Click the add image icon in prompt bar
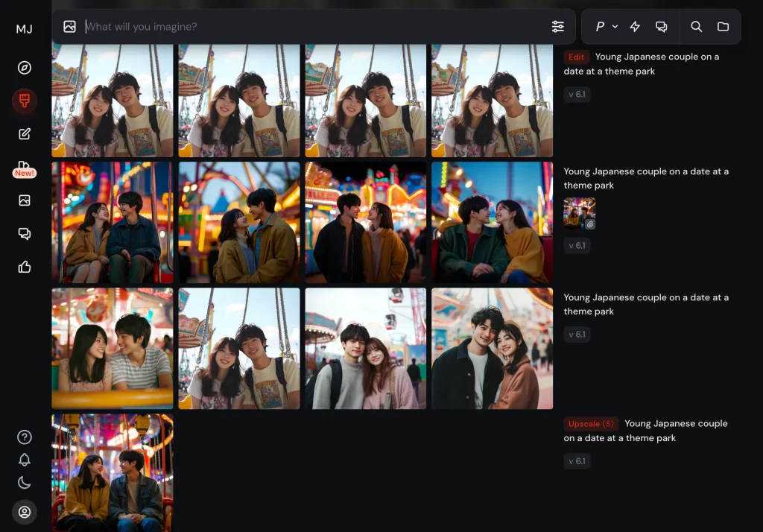Viewport: 763px width, 532px height. tap(69, 27)
